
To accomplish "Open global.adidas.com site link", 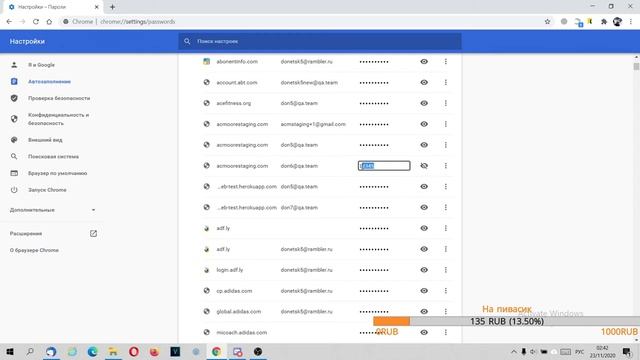I will (238, 311).
